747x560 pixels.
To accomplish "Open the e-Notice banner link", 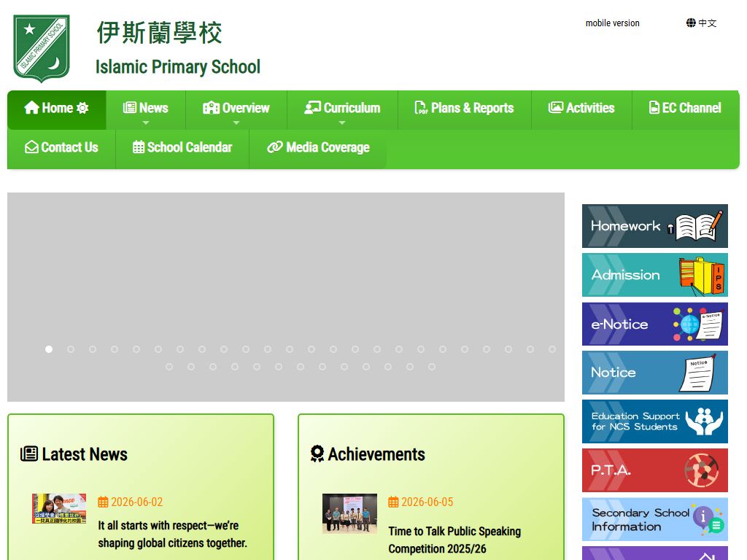I will pos(655,324).
